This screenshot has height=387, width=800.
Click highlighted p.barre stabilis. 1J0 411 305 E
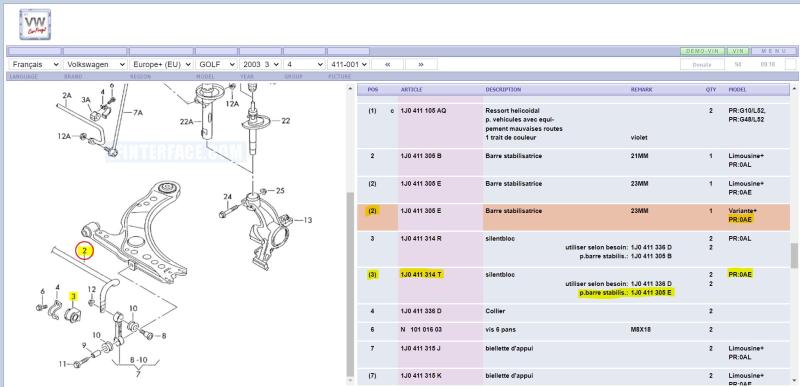click(x=627, y=293)
